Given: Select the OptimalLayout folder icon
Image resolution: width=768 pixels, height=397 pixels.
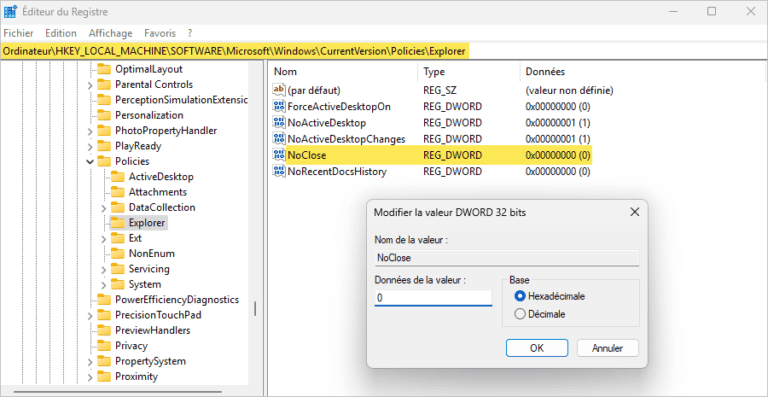Looking at the screenshot, I should [x=103, y=69].
